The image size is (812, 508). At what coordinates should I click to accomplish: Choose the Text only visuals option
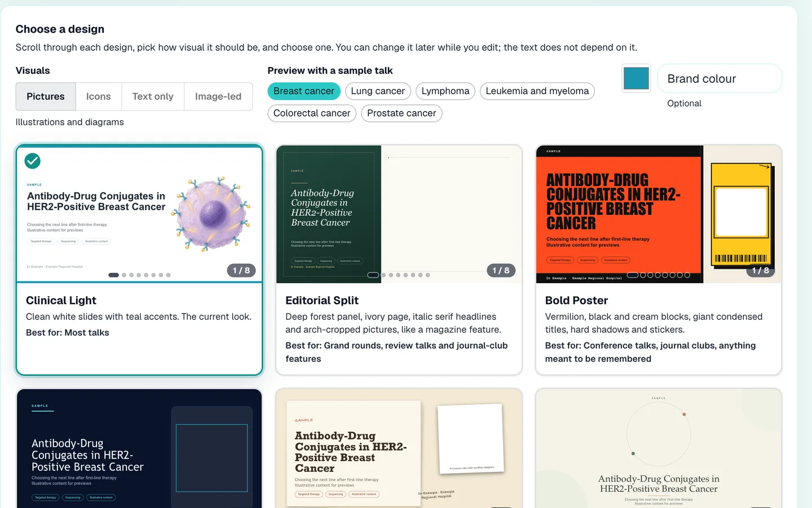click(153, 96)
